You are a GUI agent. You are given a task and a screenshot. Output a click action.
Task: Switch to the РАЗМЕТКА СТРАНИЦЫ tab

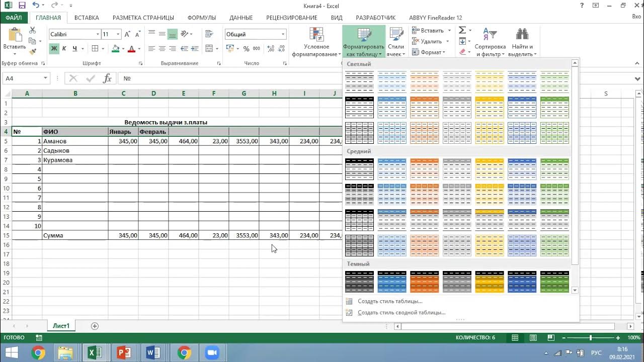click(143, 18)
